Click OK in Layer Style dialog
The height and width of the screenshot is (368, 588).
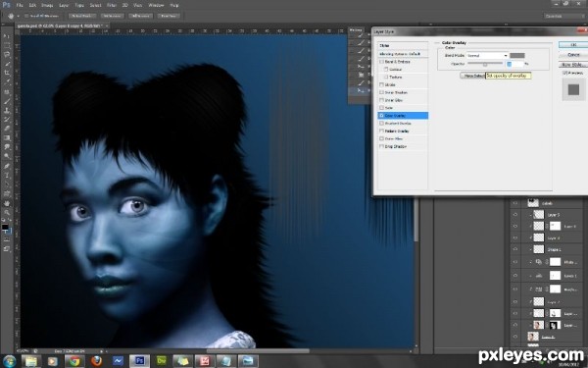click(573, 45)
